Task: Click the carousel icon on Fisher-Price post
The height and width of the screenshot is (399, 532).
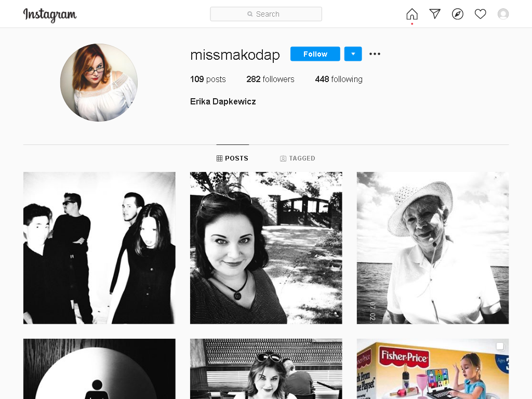Action: tap(500, 347)
